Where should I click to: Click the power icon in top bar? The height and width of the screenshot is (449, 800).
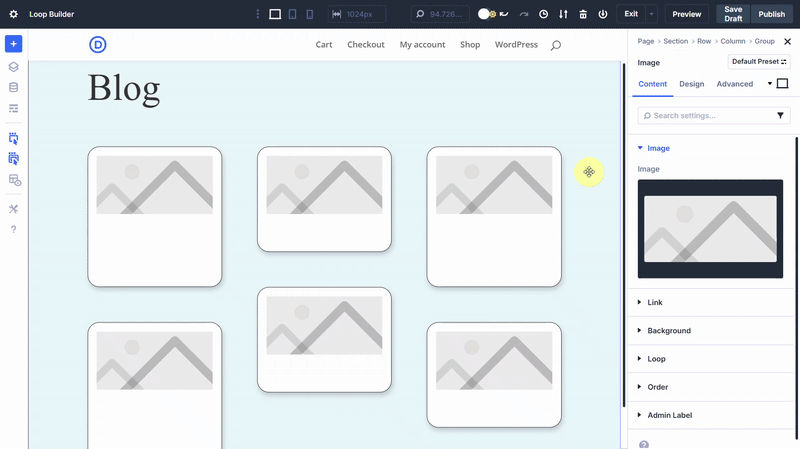pyautogui.click(x=603, y=14)
